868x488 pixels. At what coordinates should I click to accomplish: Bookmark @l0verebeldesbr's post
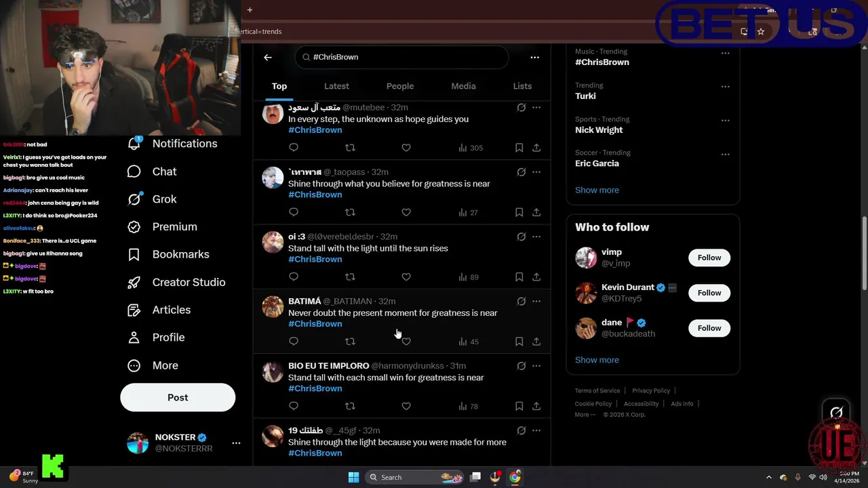519,277
